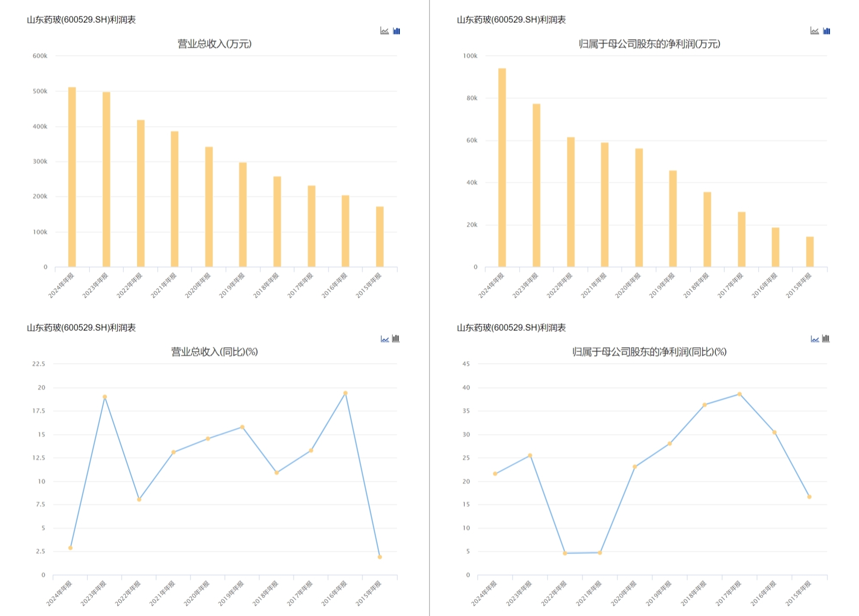The height and width of the screenshot is (616, 859).
Task: Click 2024年年报 data point on profit growth line
Action: coord(495,474)
